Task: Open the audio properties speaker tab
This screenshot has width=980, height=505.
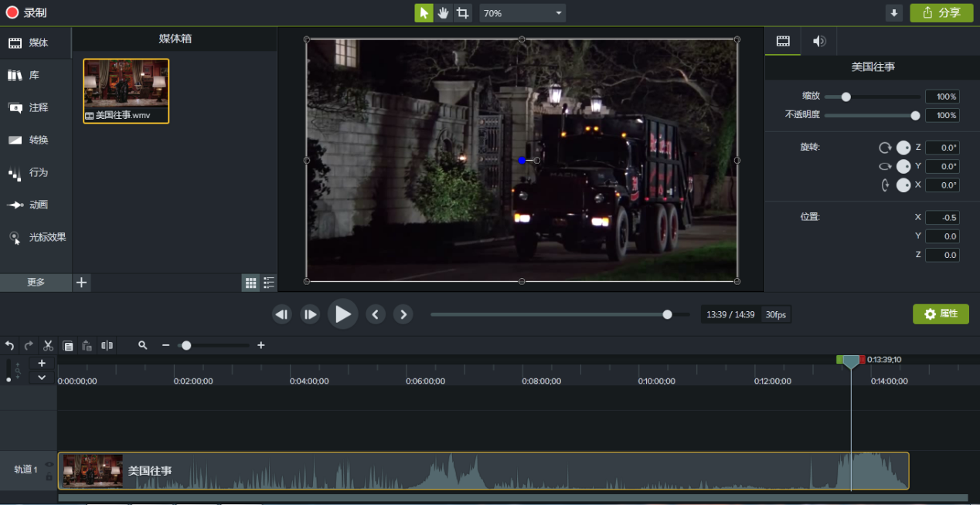Action: click(819, 42)
